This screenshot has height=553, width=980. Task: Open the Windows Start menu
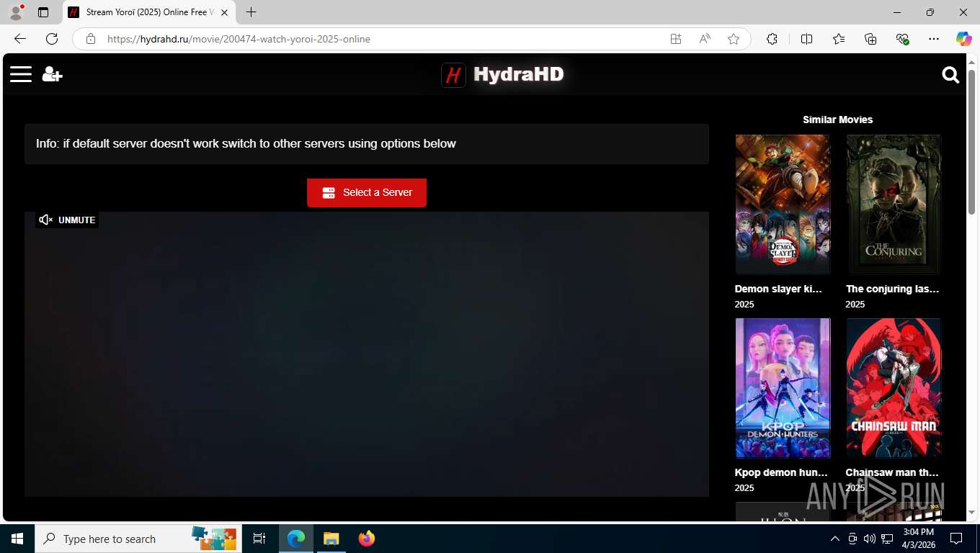[x=17, y=539]
